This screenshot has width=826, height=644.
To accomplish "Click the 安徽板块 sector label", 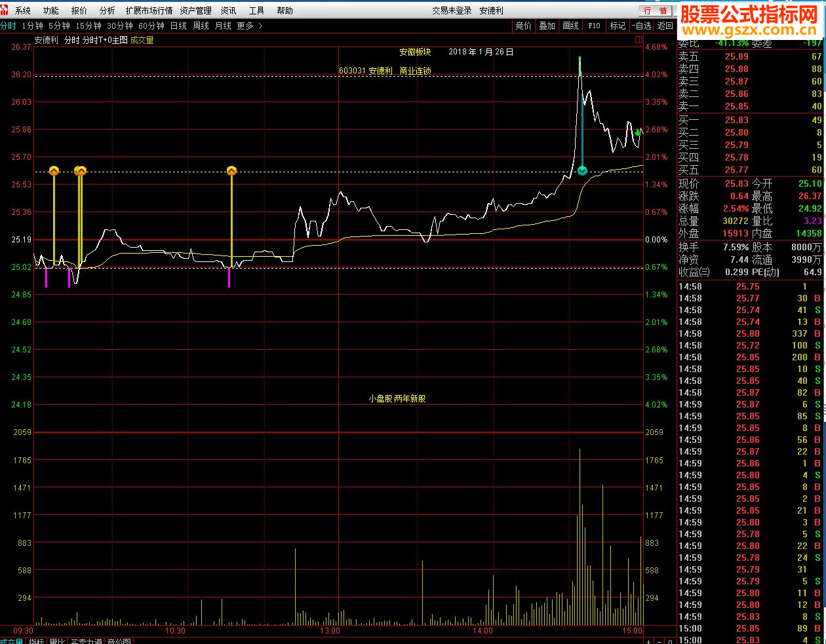I will point(415,52).
